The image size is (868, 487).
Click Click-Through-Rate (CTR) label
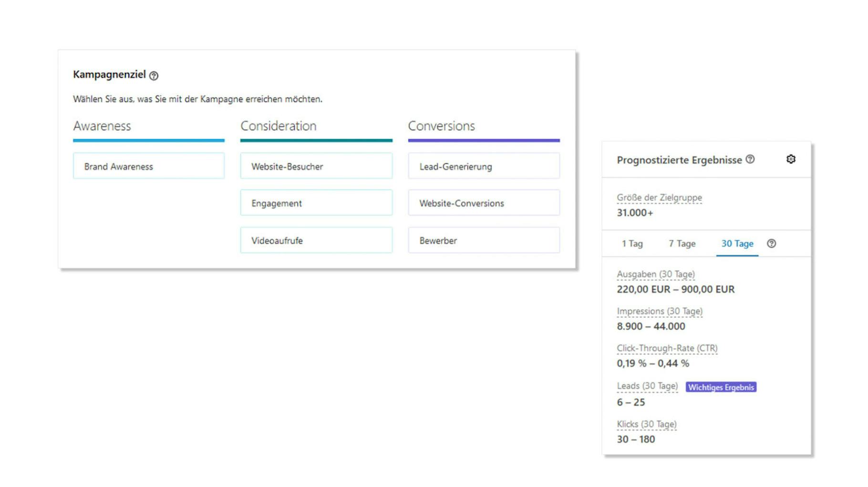point(667,348)
